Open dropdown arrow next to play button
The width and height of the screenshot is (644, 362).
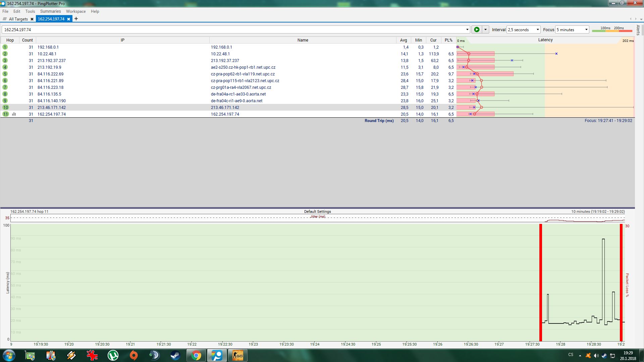tap(485, 29)
